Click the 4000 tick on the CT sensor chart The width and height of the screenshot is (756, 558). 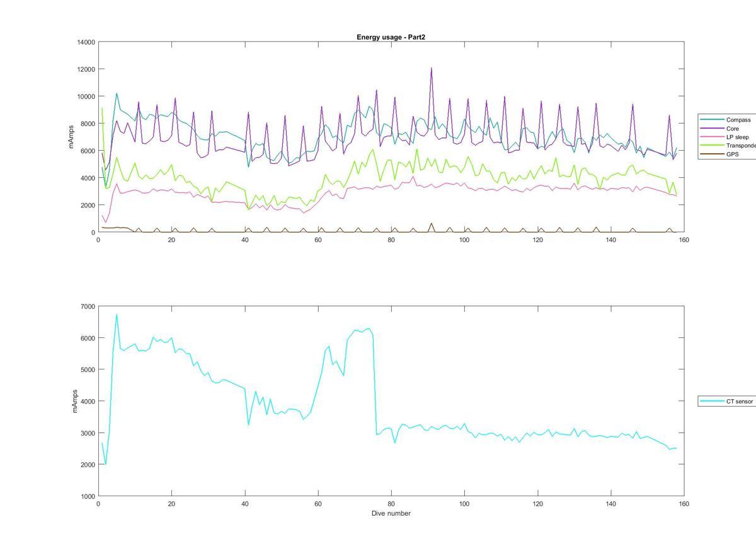coord(88,401)
